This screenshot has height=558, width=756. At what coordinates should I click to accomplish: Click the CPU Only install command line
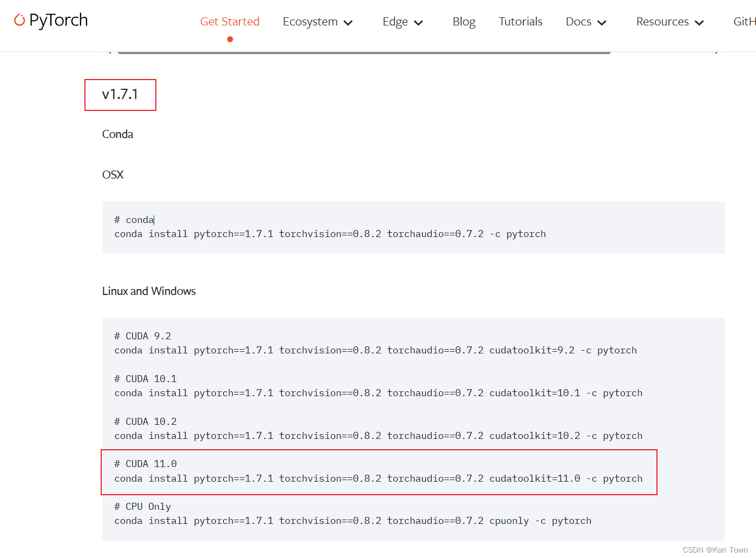(x=352, y=520)
